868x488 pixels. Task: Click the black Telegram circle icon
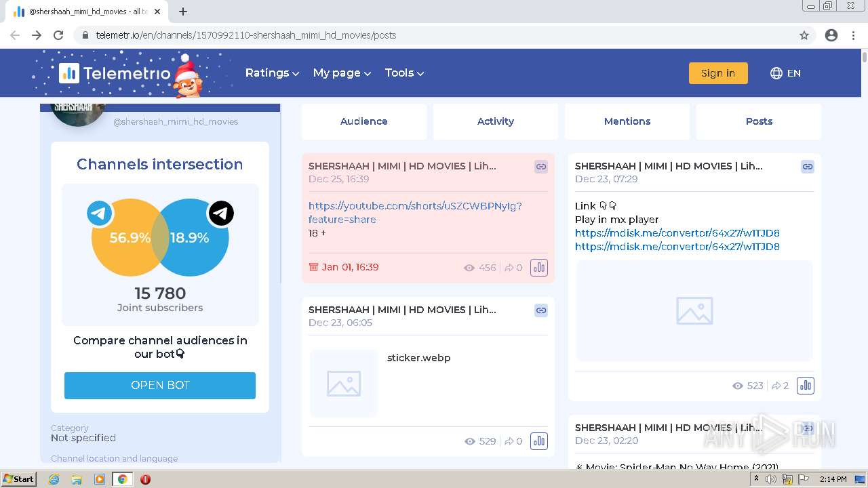click(x=220, y=213)
